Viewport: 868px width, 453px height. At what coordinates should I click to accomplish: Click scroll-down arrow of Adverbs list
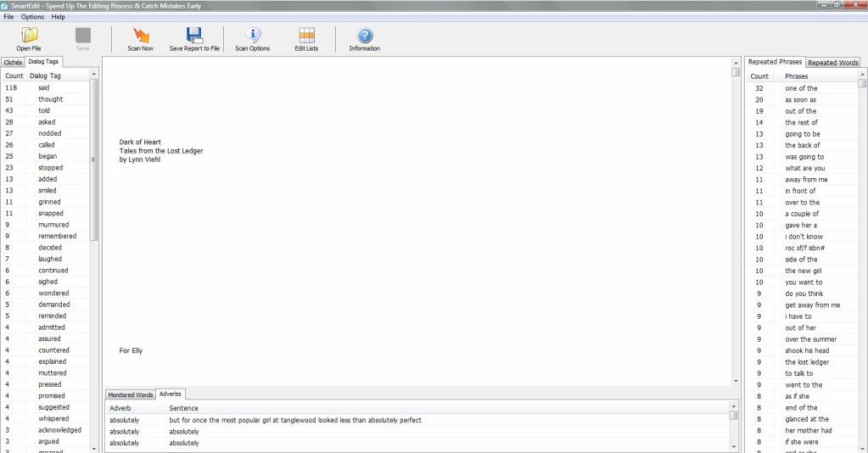coord(734,446)
